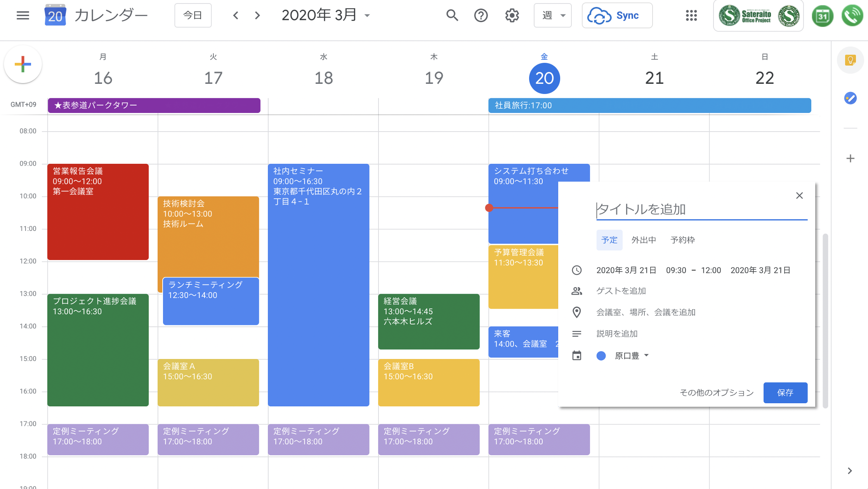This screenshot has height=489, width=868.
Task: Click the green phone extension icon
Action: (852, 16)
